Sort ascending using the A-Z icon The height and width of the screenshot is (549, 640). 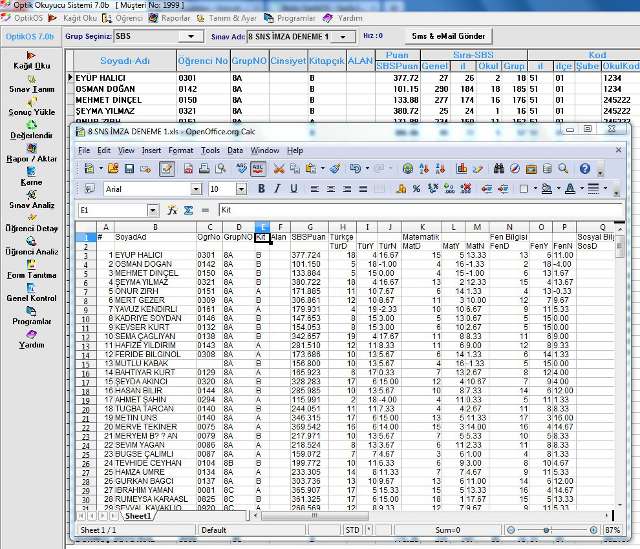tap(424, 169)
